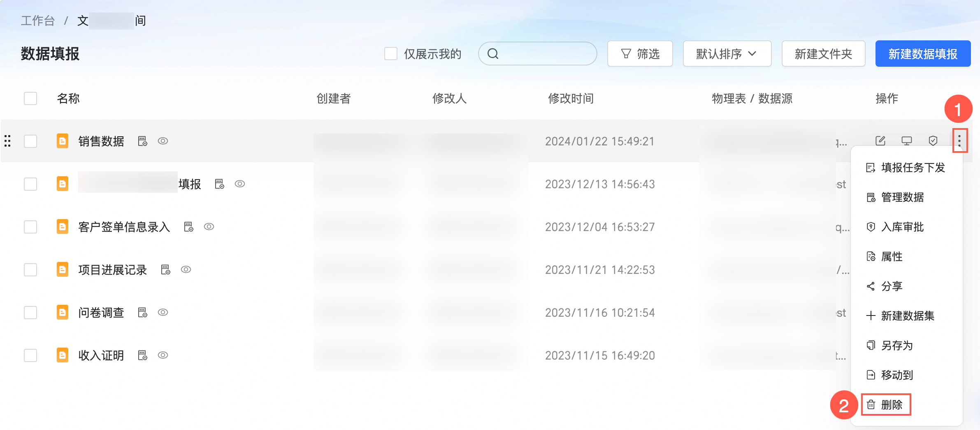Click the 物理表 / 数据源 column header

tap(752, 98)
